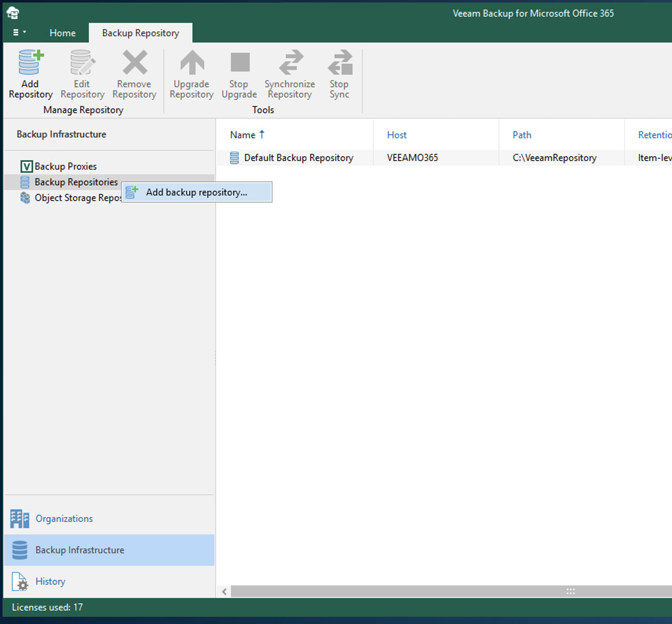
Task: Click the Stop Upgrade square icon
Action: coord(240,62)
